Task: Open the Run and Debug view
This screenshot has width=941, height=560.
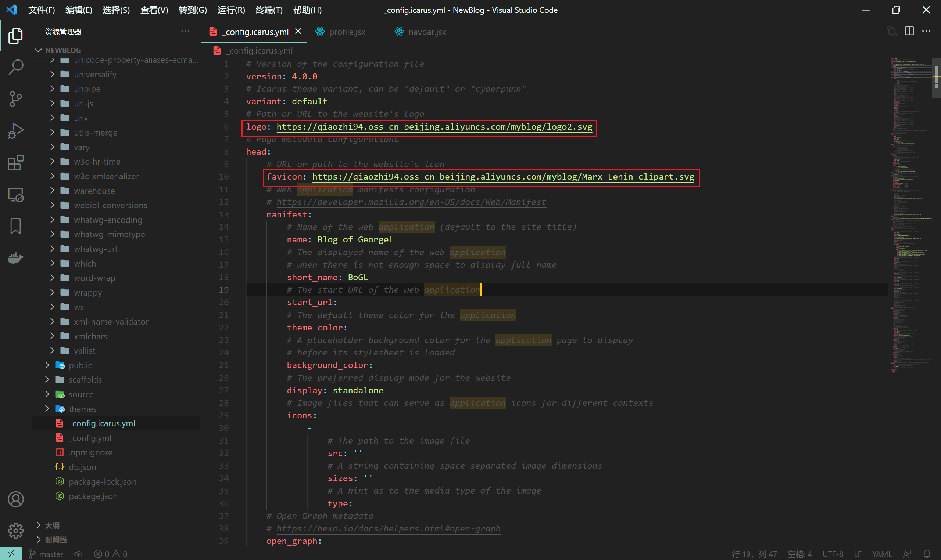Action: tap(15, 131)
